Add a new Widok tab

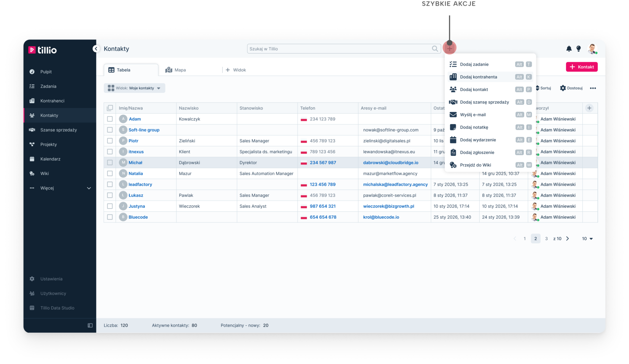pos(236,70)
